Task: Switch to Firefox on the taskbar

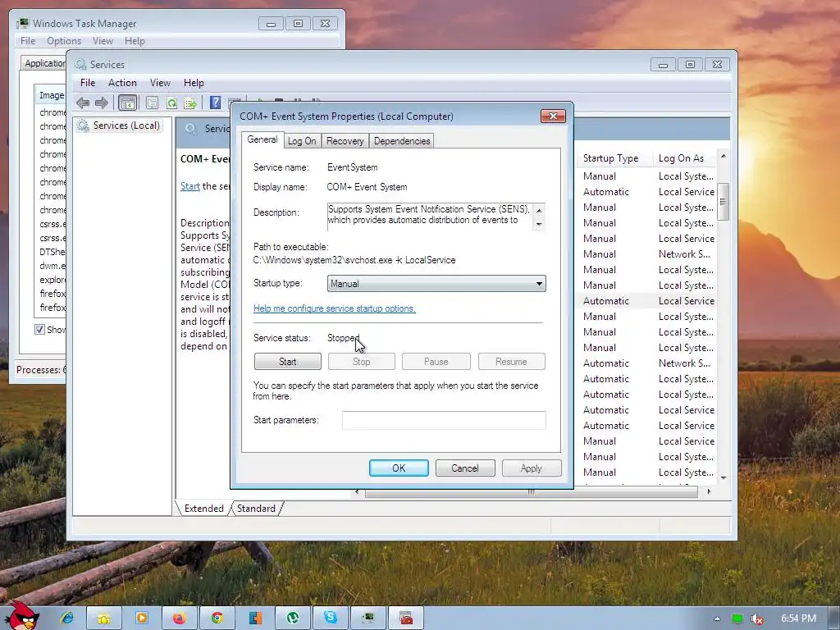Action: 180,619
